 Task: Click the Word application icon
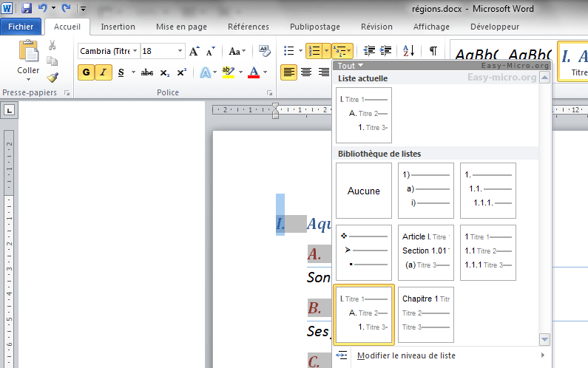[7, 8]
